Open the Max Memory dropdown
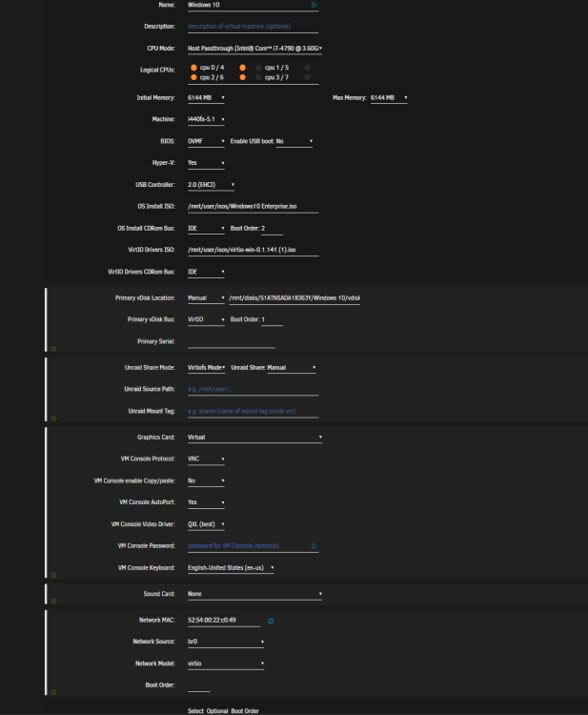 [x=389, y=97]
